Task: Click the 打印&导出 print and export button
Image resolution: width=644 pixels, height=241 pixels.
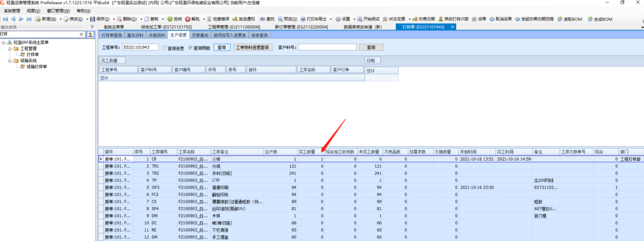Action: click(314, 19)
